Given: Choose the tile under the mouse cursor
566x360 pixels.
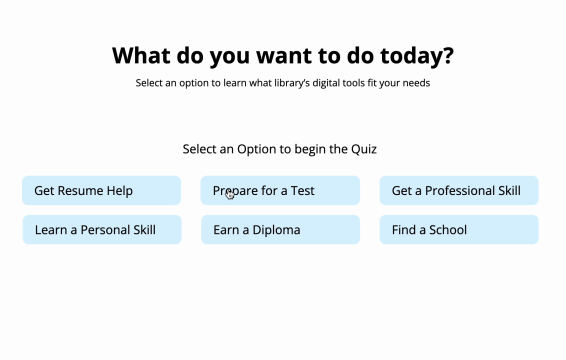Looking at the screenshot, I should pyautogui.click(x=280, y=190).
